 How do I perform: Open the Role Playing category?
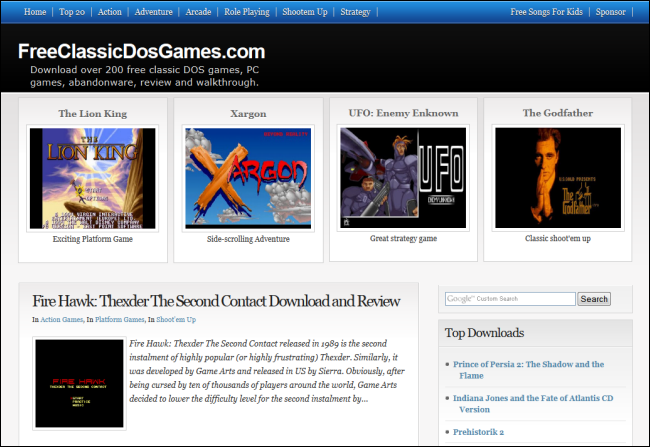(247, 12)
